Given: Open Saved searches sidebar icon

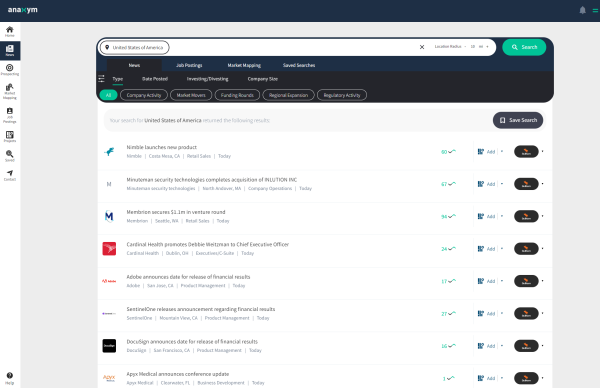Looking at the screenshot, I should click(10, 156).
